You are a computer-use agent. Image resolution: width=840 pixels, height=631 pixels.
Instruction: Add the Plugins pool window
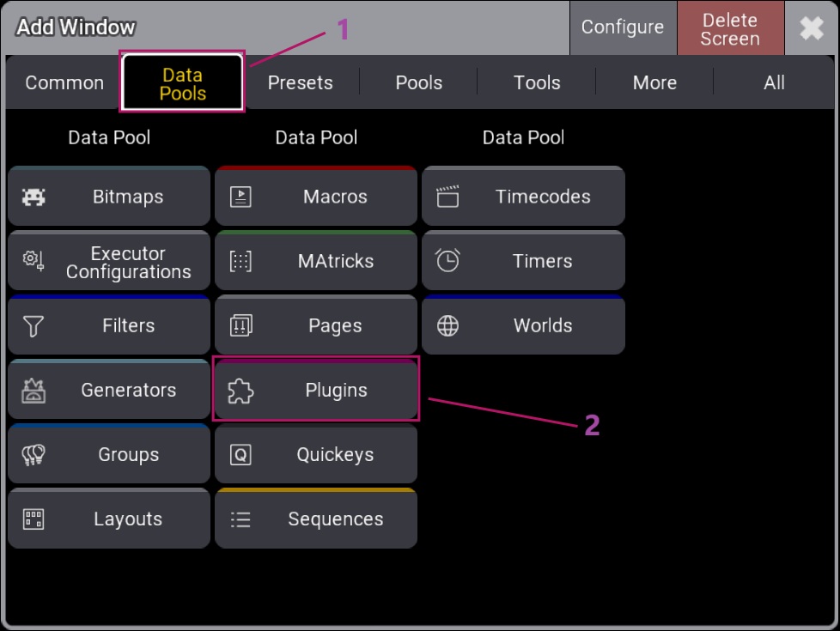pyautogui.click(x=316, y=390)
